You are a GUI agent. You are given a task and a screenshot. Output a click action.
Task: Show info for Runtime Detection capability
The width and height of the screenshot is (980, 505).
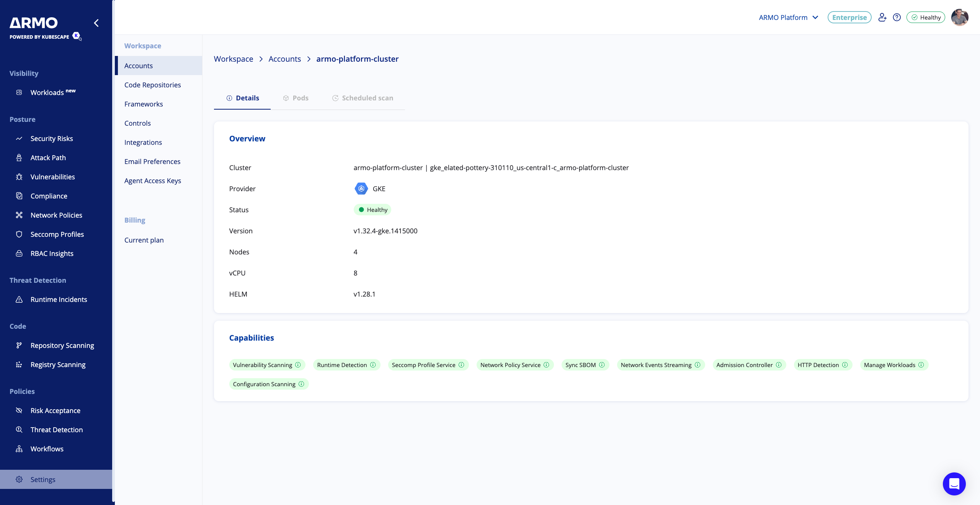tap(373, 365)
